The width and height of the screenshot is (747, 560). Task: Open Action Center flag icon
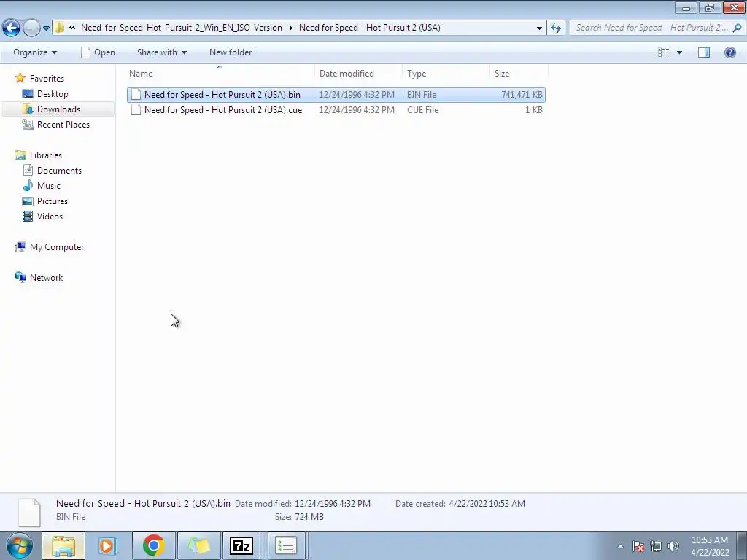[x=638, y=546]
